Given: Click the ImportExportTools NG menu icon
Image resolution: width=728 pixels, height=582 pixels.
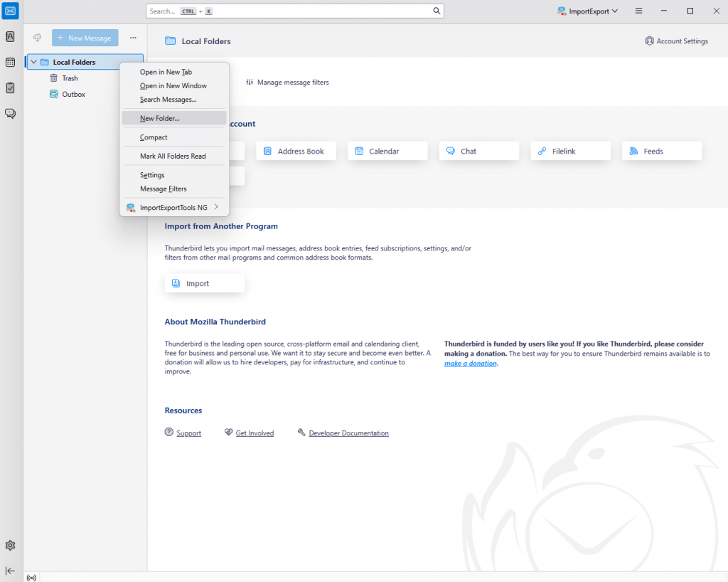Looking at the screenshot, I should (x=131, y=208).
